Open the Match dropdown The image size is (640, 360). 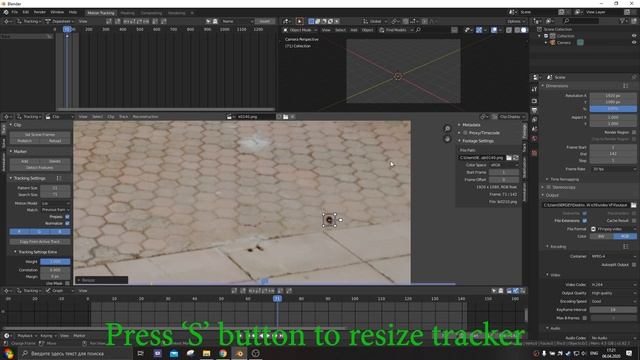[x=55, y=210]
